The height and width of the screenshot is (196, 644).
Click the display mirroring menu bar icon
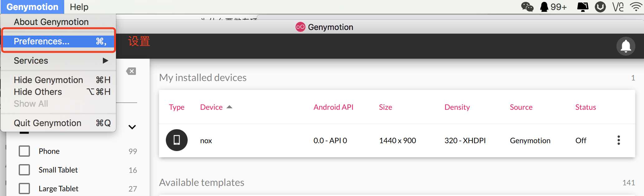[x=583, y=7]
